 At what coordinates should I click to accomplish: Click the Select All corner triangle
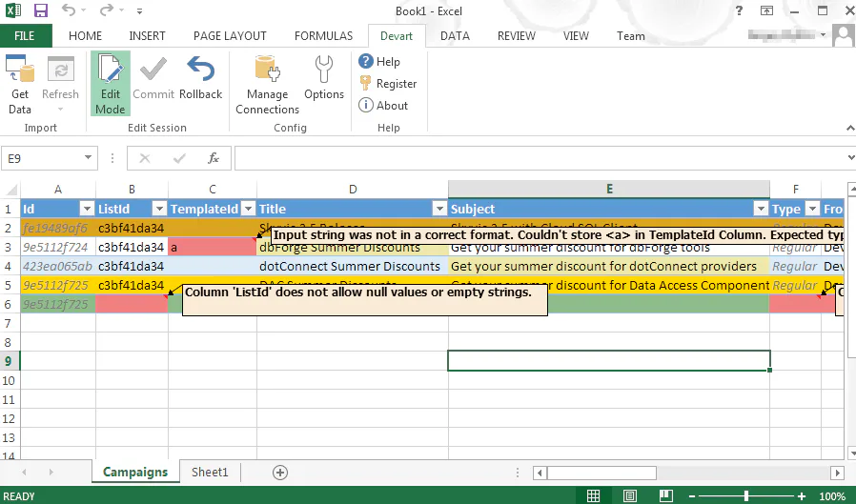10,190
